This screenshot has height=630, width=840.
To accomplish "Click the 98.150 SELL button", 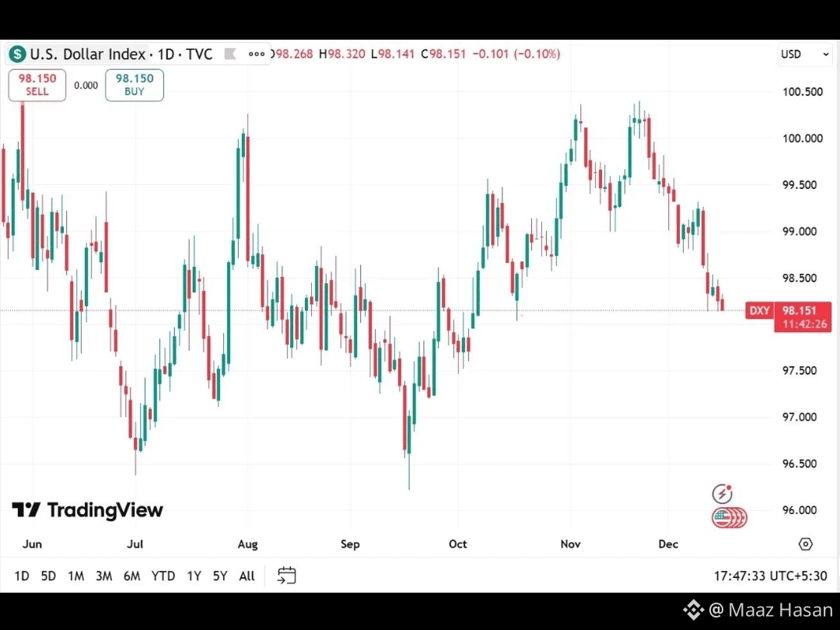I will pos(37,85).
